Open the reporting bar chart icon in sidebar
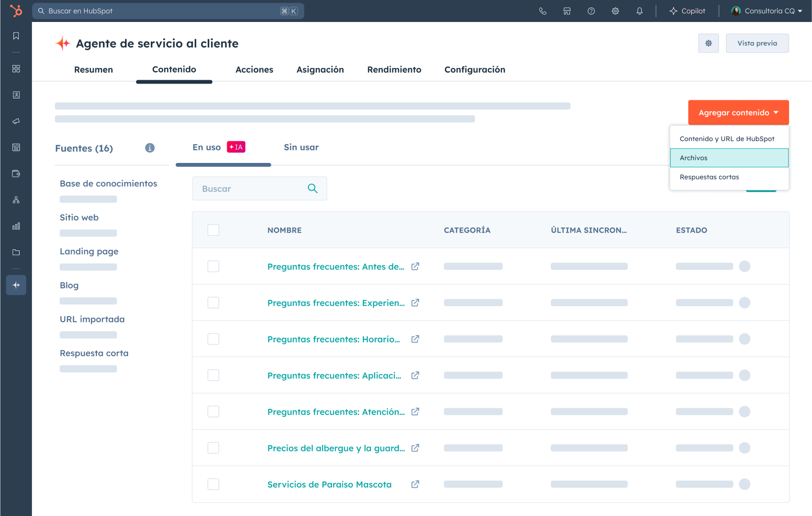The image size is (812, 516). pyautogui.click(x=16, y=226)
